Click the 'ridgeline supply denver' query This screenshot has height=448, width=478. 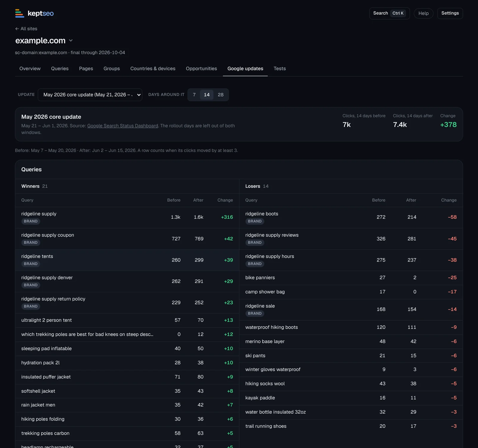47,277
